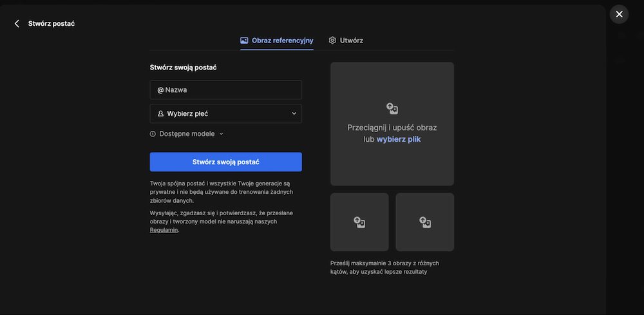Open the Wybierz płeć dropdown
644x315 pixels.
point(225,113)
